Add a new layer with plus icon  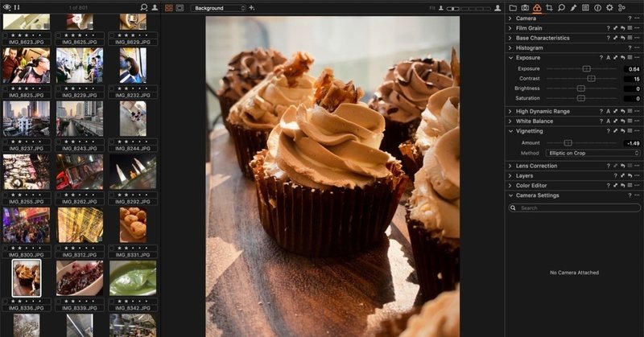pyautogui.click(x=252, y=8)
